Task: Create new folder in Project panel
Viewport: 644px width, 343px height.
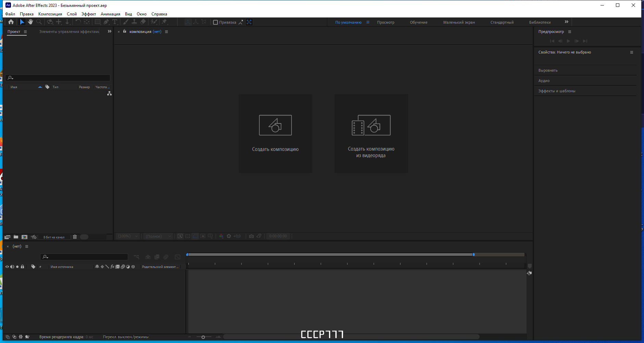Action: [16, 237]
